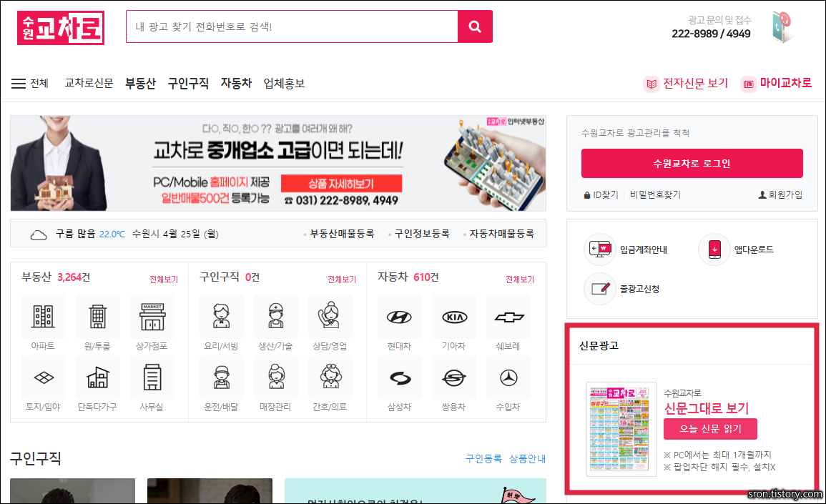Click the cloudy weather icon
This screenshot has width=826, height=504.
coord(39,234)
